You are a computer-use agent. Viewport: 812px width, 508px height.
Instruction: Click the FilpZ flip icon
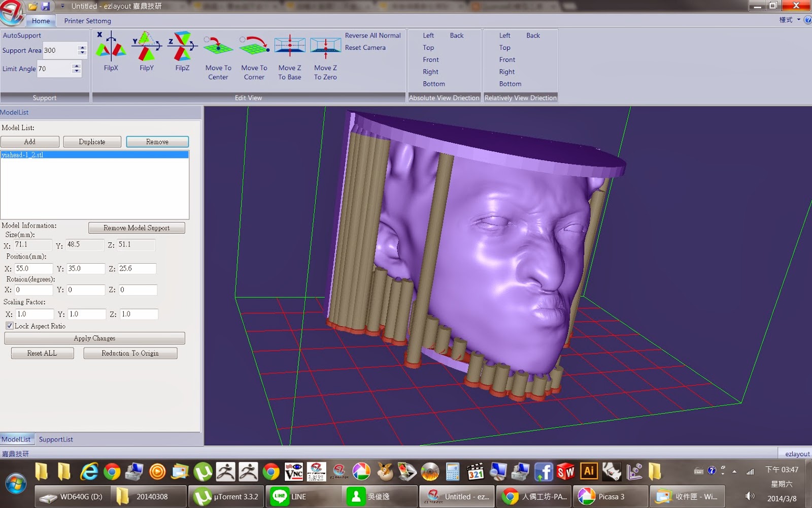(x=182, y=47)
